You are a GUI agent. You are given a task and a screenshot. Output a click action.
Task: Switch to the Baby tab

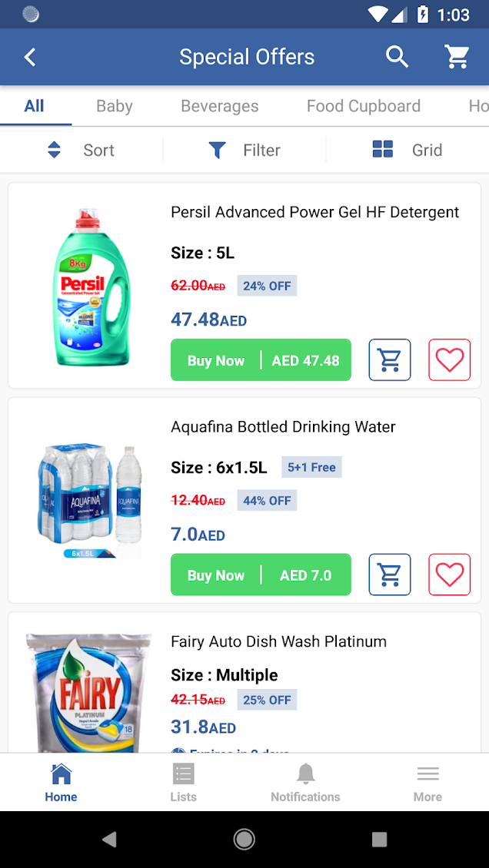click(x=115, y=106)
